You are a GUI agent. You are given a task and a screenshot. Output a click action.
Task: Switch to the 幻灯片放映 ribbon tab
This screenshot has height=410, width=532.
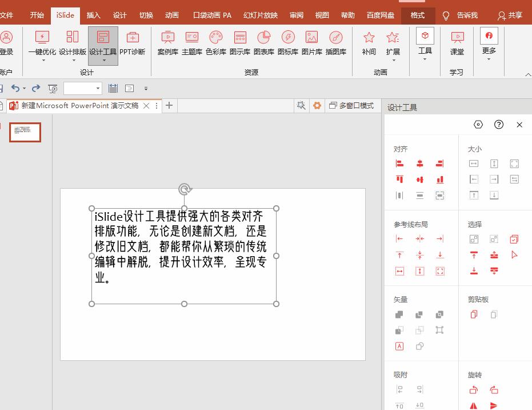pyautogui.click(x=260, y=15)
